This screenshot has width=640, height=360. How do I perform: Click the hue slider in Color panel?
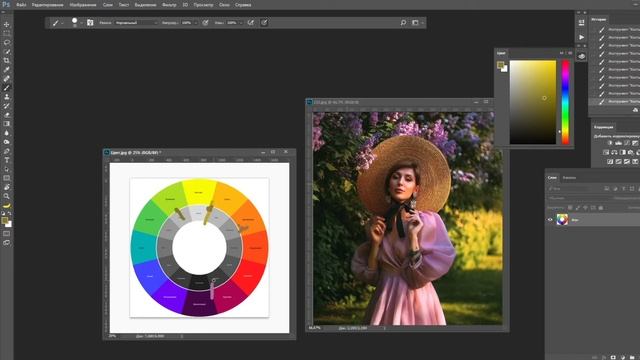565,102
